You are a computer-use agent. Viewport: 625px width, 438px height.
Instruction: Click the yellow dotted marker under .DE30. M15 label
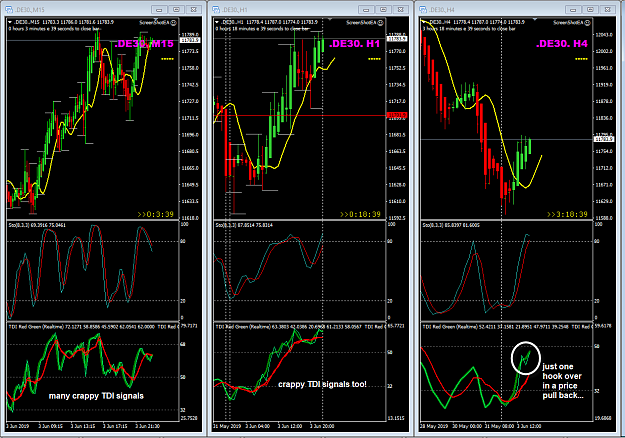tap(167, 59)
